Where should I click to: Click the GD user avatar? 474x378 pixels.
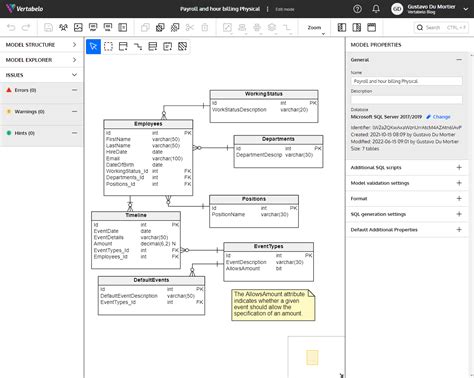(397, 9)
